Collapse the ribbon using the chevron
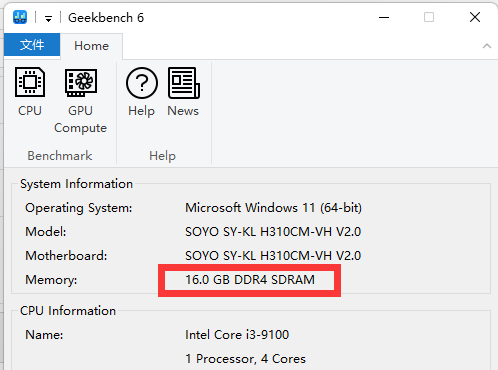The image size is (498, 370). 487,46
